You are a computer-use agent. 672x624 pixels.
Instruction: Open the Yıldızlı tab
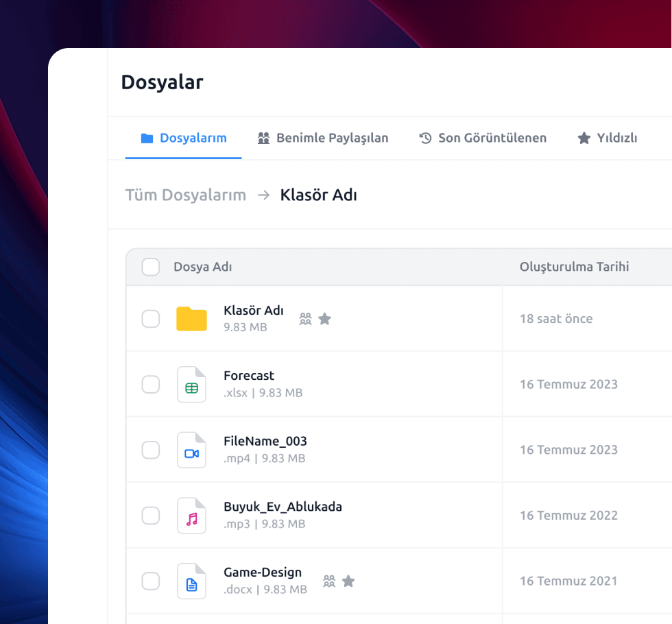tap(608, 138)
